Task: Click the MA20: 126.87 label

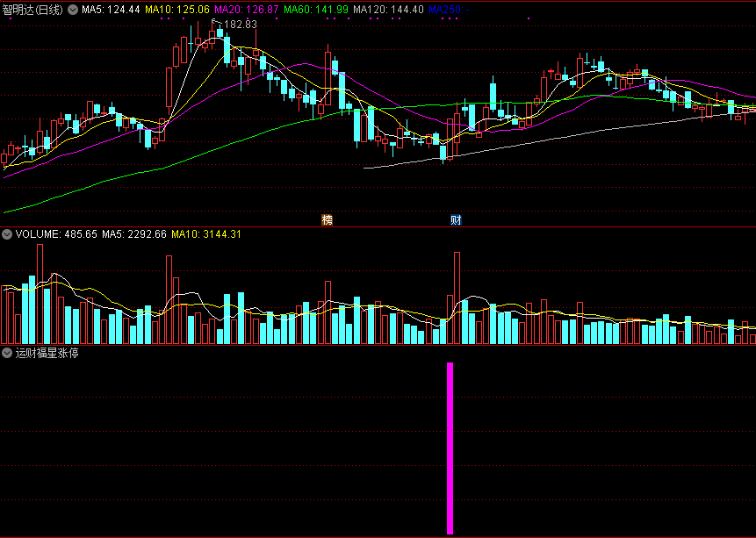Action: coord(247,10)
